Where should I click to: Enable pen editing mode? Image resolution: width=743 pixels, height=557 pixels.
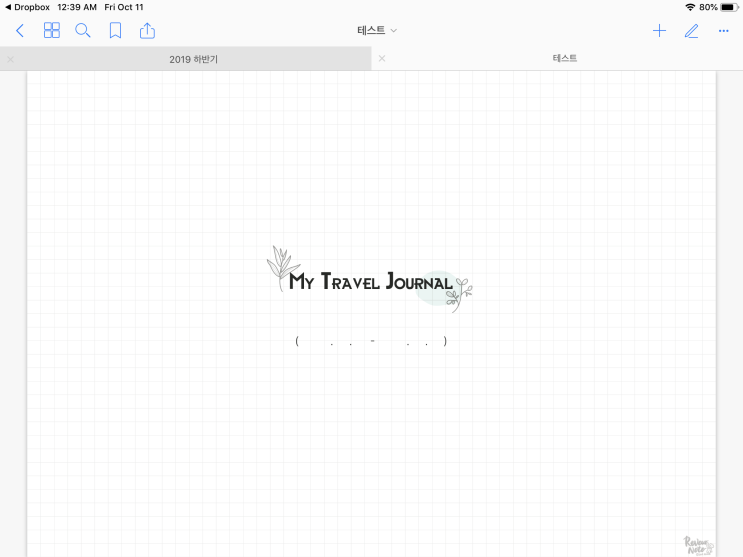point(692,31)
